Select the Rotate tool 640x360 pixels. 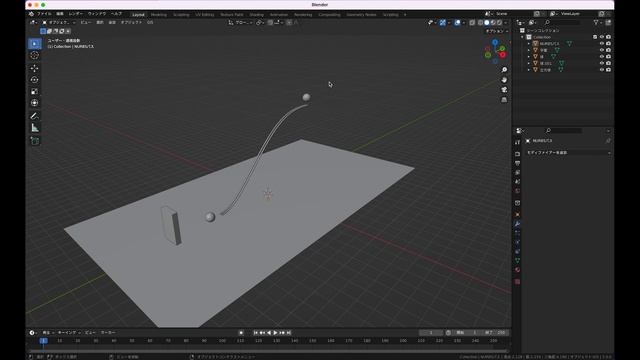[35, 80]
